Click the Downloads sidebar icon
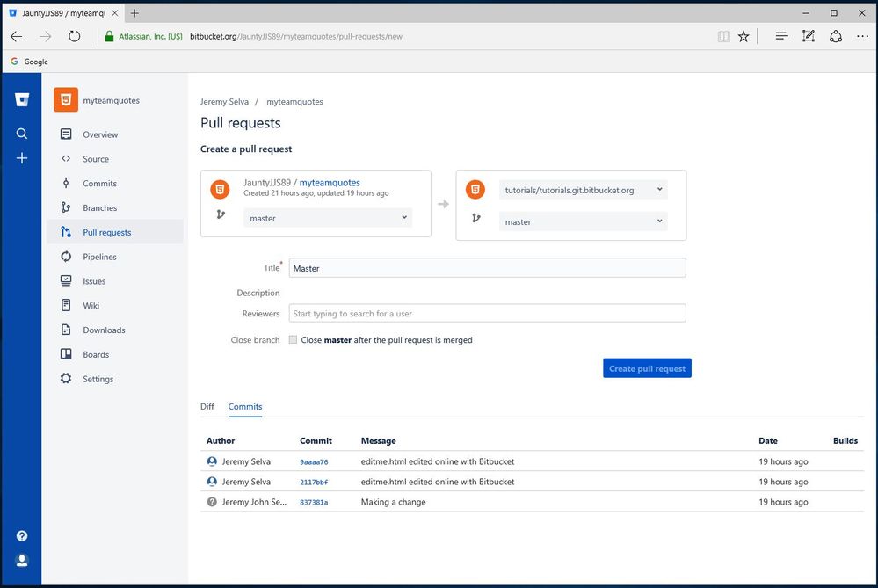Viewport: 878px width, 588px height. (66, 330)
